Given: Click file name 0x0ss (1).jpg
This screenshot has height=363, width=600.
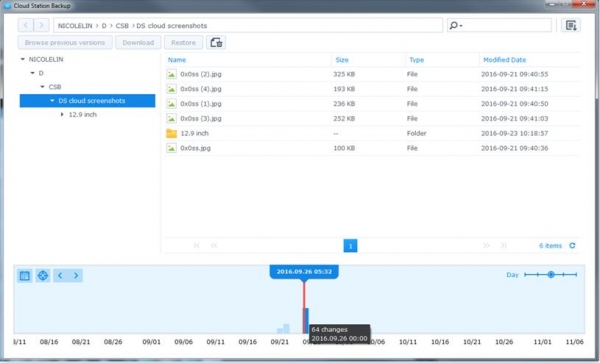Looking at the screenshot, I should click(201, 104).
